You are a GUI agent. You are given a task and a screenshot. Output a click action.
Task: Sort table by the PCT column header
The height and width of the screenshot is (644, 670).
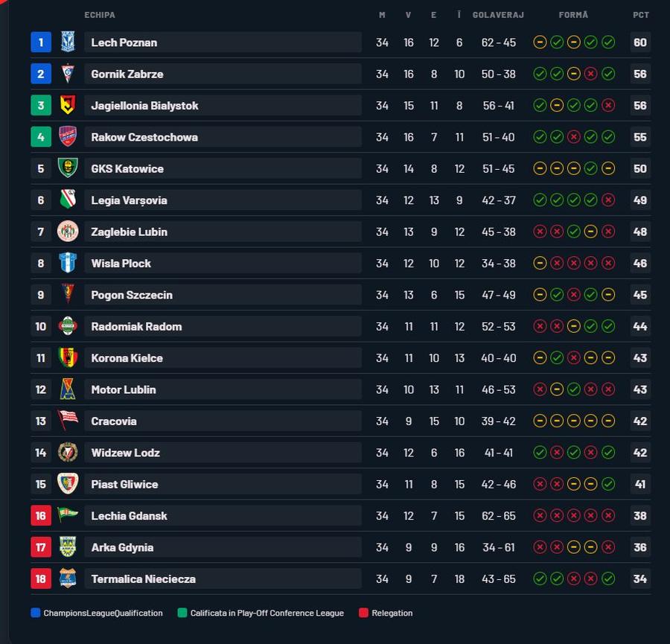click(x=640, y=15)
